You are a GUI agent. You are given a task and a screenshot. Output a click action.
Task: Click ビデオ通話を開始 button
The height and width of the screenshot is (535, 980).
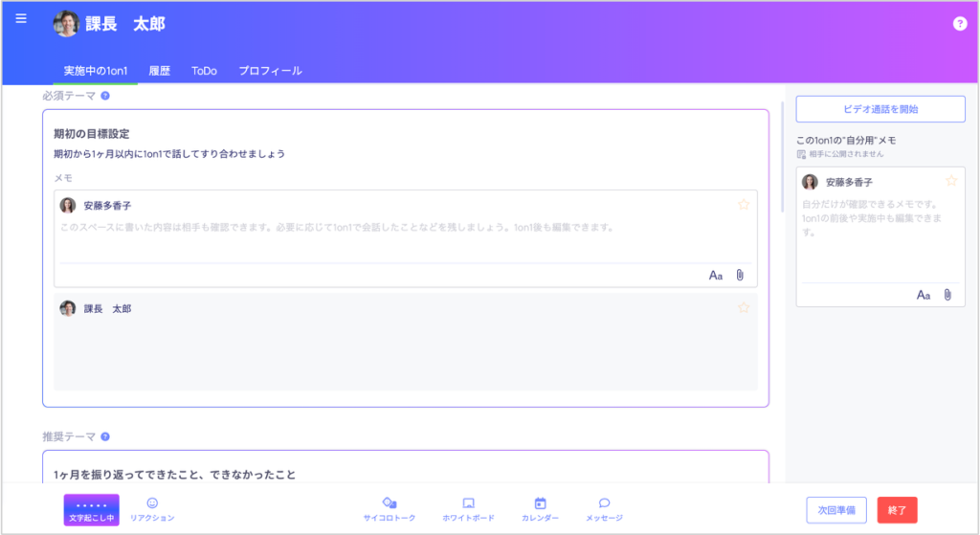point(880,109)
